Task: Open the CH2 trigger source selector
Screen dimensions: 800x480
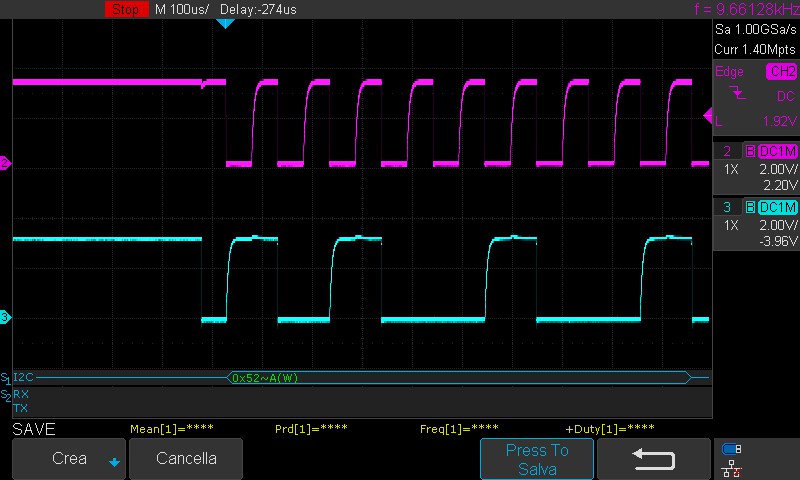Action: [781, 72]
